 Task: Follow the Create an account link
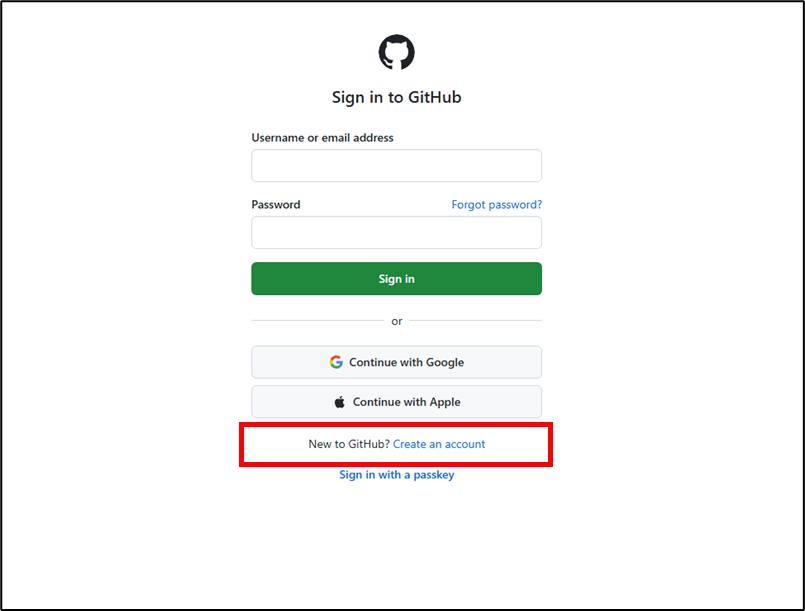pos(439,444)
